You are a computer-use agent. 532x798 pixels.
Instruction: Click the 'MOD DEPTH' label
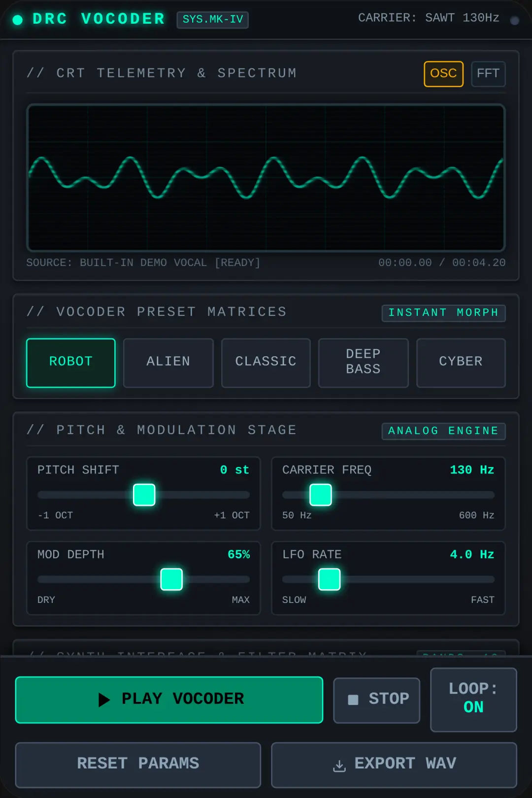tap(71, 555)
